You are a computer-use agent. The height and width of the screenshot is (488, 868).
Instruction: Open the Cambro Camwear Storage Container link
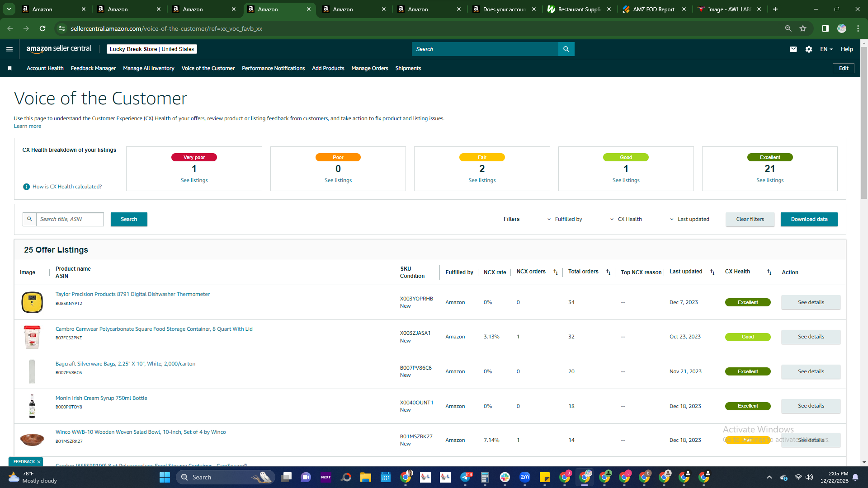tap(154, 329)
